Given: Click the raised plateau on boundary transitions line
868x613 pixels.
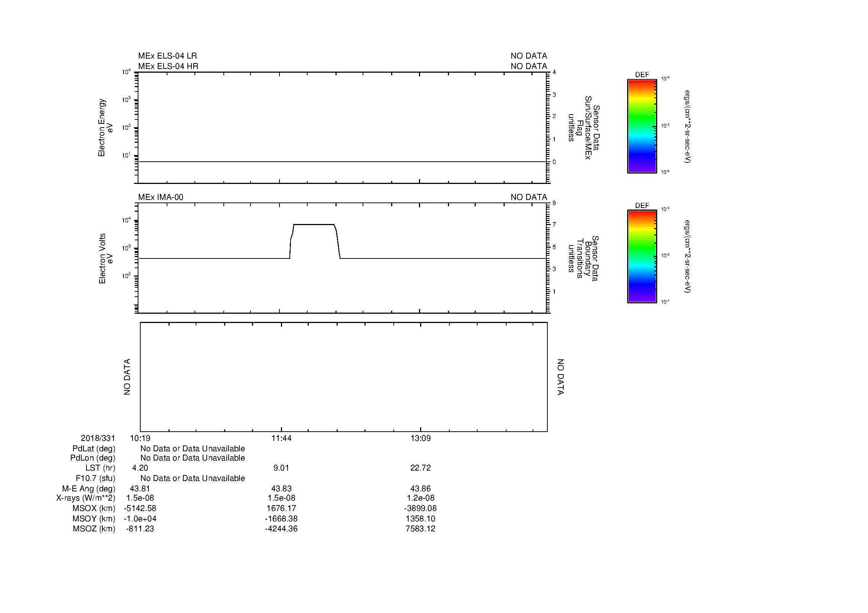Looking at the screenshot, I should (x=315, y=225).
